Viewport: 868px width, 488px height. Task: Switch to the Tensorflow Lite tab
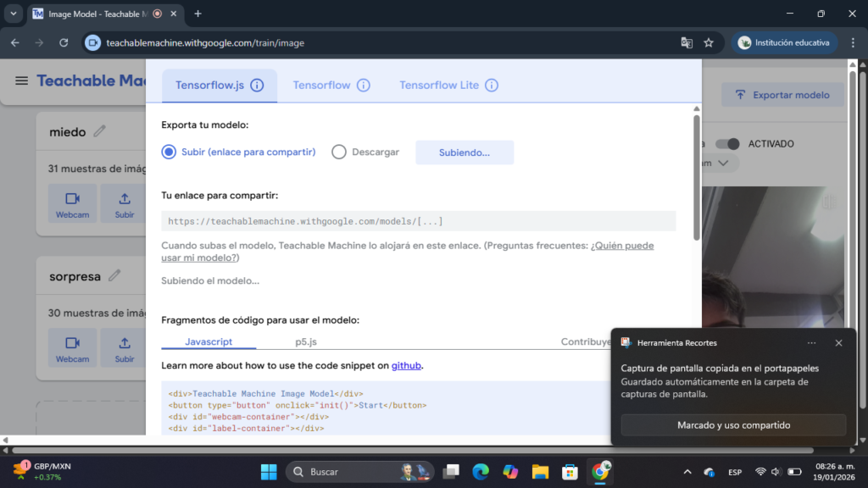(x=439, y=86)
